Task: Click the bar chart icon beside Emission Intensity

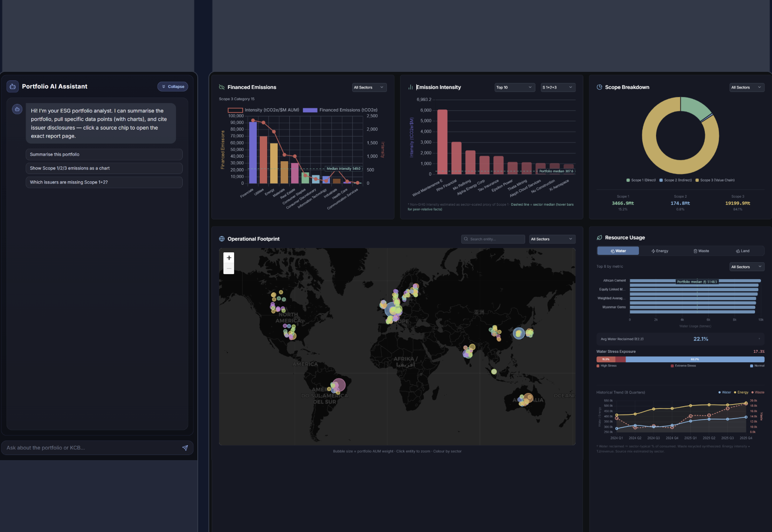Action: tap(410, 87)
